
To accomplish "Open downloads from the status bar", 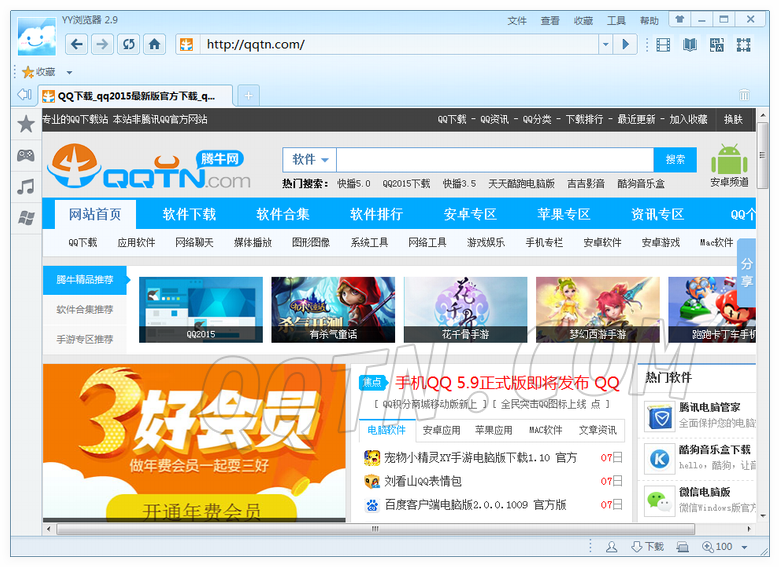I will (647, 547).
